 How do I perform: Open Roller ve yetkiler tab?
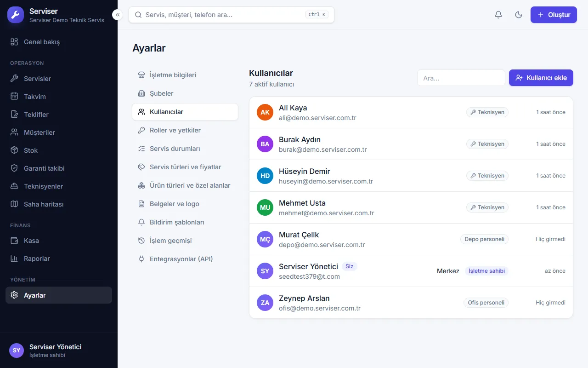coord(185,130)
